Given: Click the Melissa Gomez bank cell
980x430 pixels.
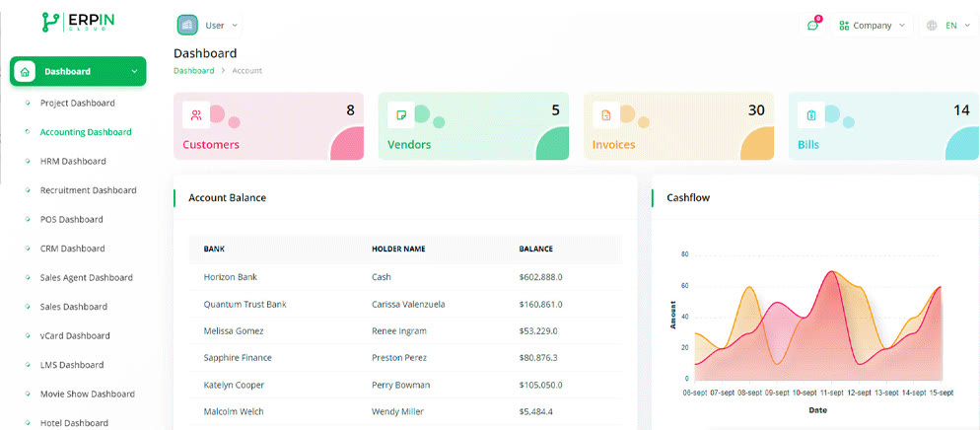Looking at the screenshot, I should tap(234, 331).
